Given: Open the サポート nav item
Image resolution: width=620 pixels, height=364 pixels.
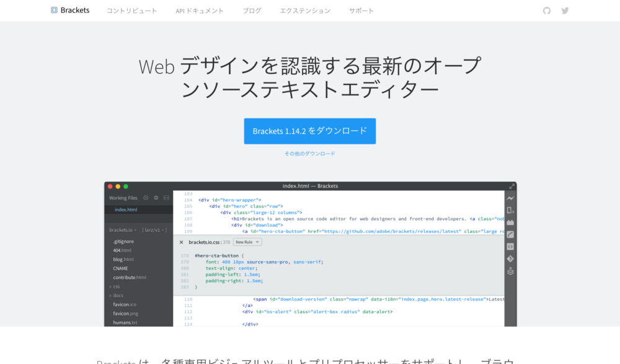Looking at the screenshot, I should 361,11.
